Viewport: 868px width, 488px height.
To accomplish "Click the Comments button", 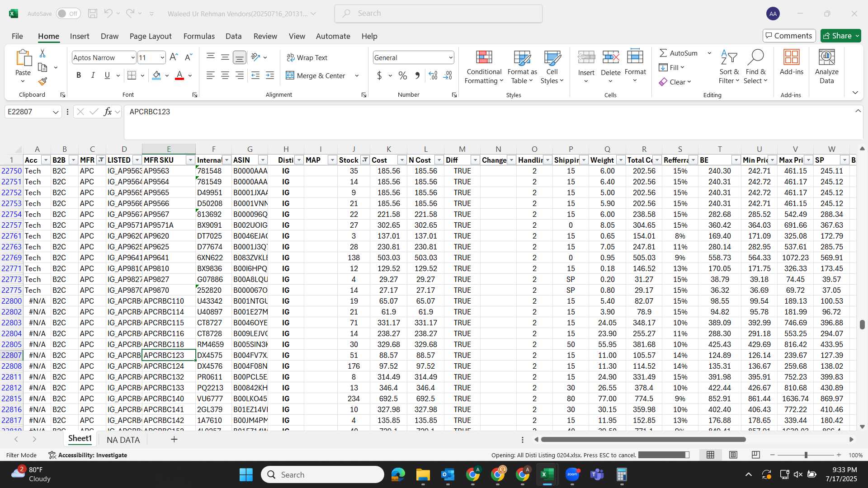I will pos(789,36).
